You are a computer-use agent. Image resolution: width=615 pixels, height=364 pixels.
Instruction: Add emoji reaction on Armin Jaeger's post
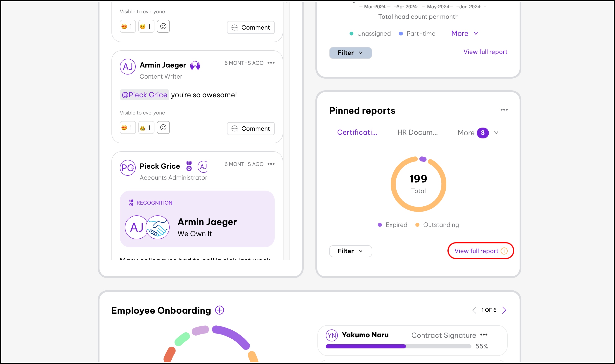pyautogui.click(x=163, y=128)
